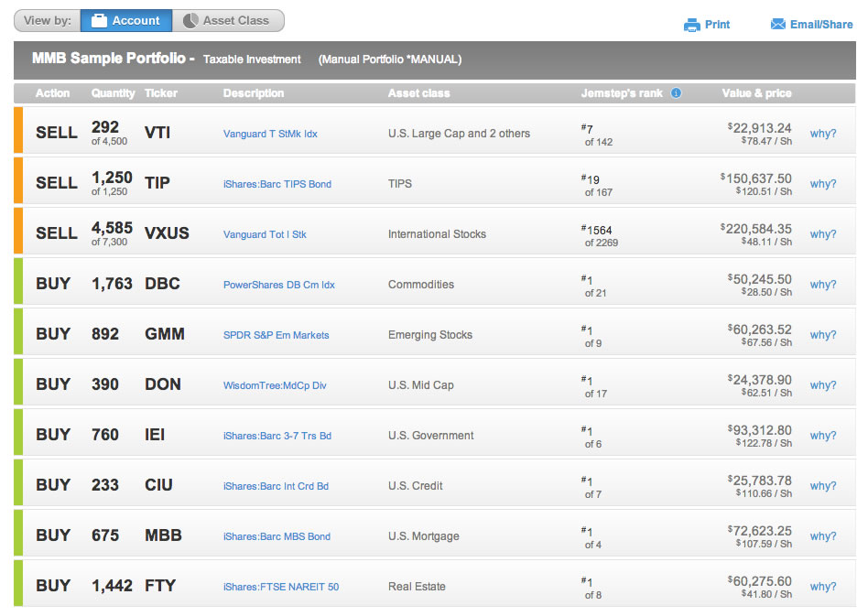Click the #19 of 167 rank
The height and width of the screenshot is (616, 868).
(x=597, y=186)
